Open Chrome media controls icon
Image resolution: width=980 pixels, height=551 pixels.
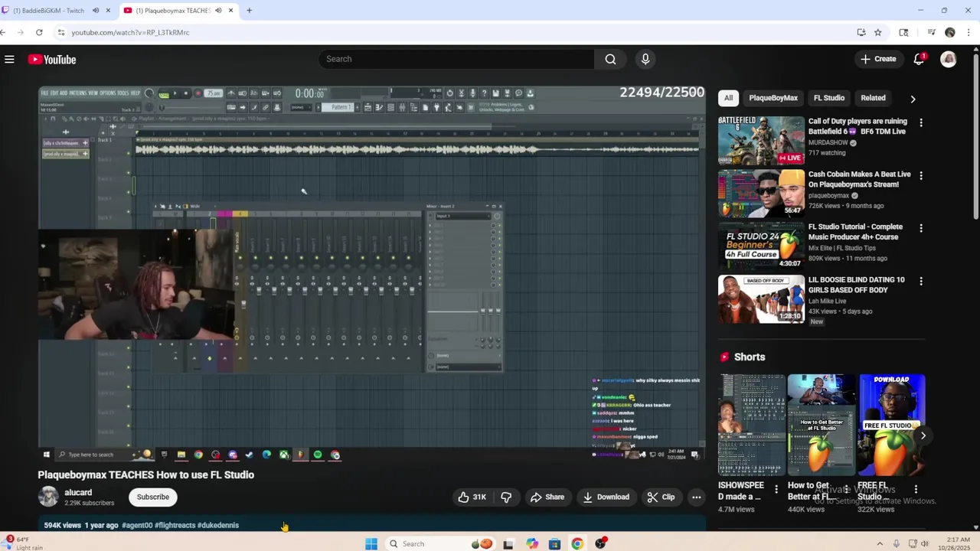931,32
